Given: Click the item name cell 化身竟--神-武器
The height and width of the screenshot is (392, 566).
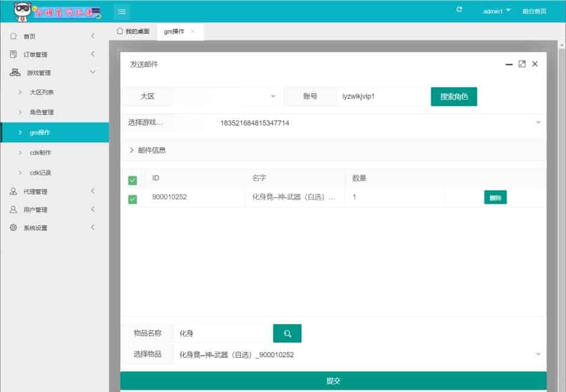Looking at the screenshot, I should point(295,197).
